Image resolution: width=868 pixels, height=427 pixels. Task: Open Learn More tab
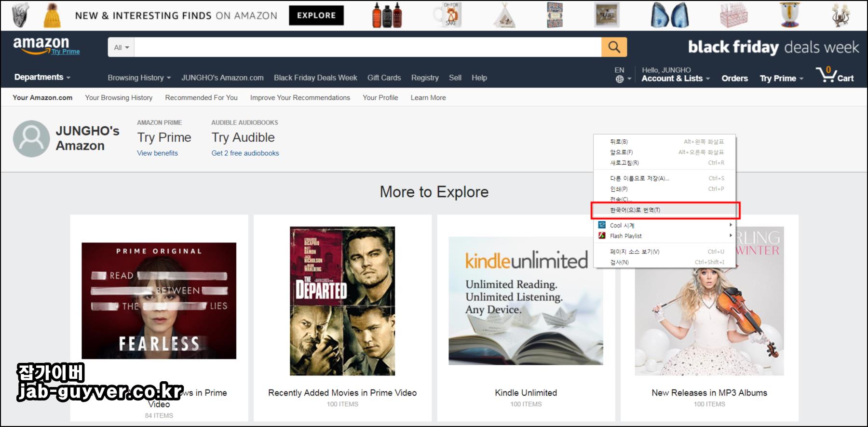pyautogui.click(x=428, y=97)
